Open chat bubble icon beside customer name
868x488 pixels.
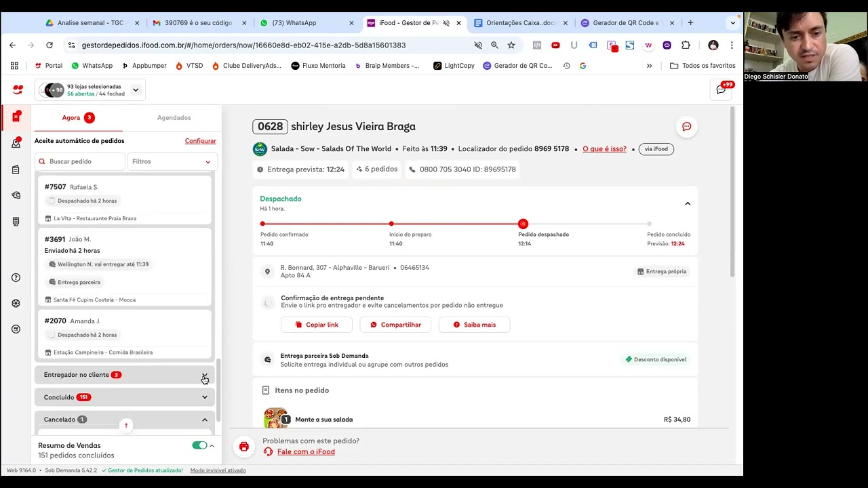[x=686, y=127]
